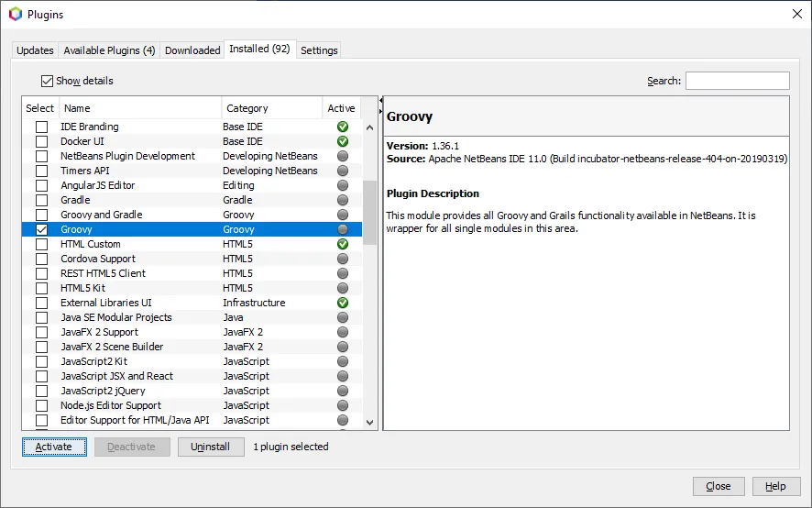
Task: Select the Node.js Editor Support checkbox
Action: [41, 405]
